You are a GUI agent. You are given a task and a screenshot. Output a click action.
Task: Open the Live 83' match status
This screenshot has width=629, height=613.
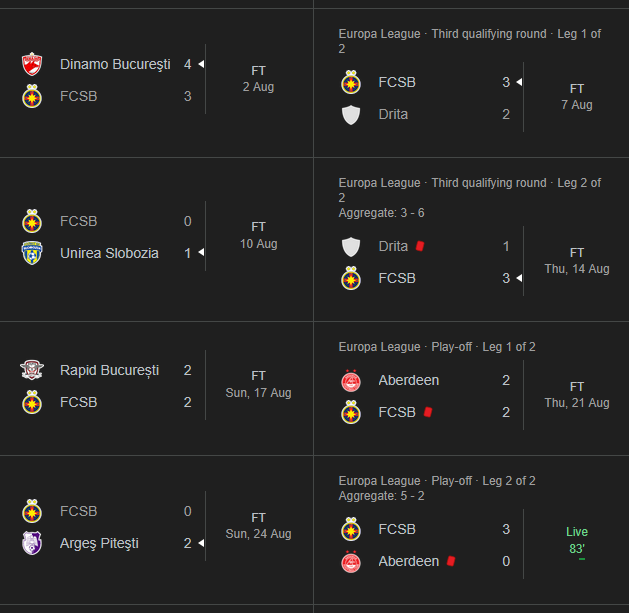pos(577,540)
